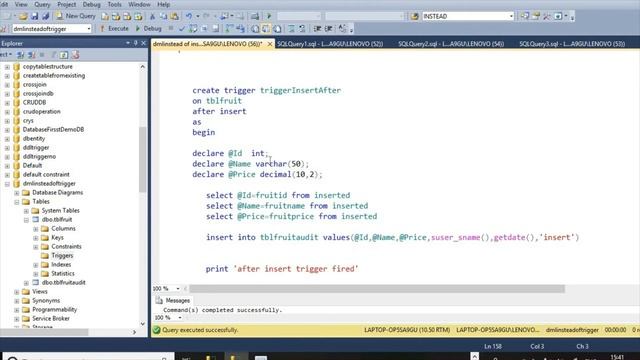Select the Messages results tab
The height and width of the screenshot is (360, 640).
click(x=173, y=300)
